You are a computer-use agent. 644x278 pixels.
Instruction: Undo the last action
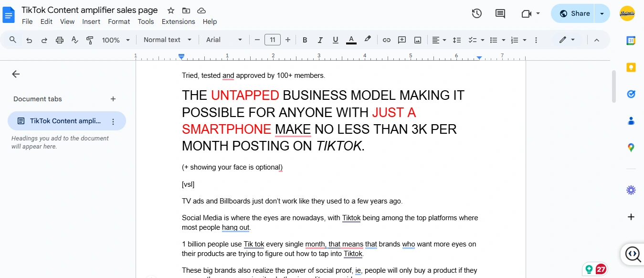point(29,40)
